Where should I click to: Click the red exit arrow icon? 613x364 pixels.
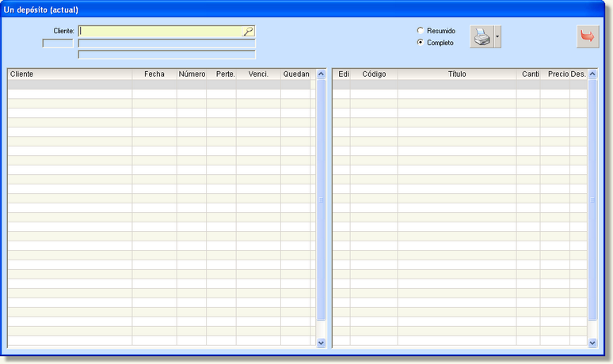(588, 36)
